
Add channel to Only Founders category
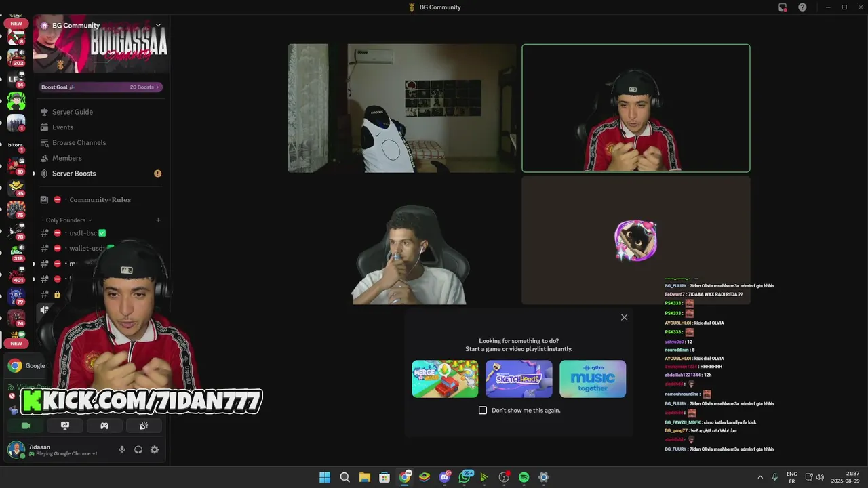coord(158,220)
